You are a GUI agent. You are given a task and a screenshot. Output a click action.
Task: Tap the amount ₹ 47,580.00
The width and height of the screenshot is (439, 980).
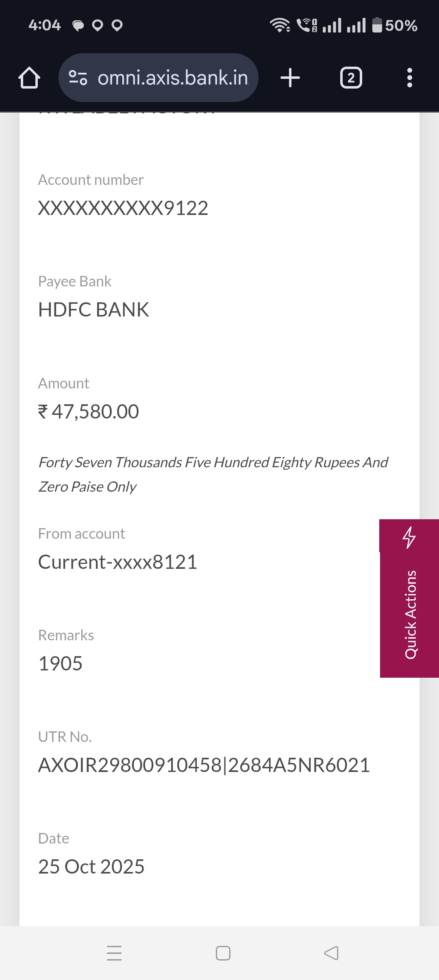coord(89,412)
